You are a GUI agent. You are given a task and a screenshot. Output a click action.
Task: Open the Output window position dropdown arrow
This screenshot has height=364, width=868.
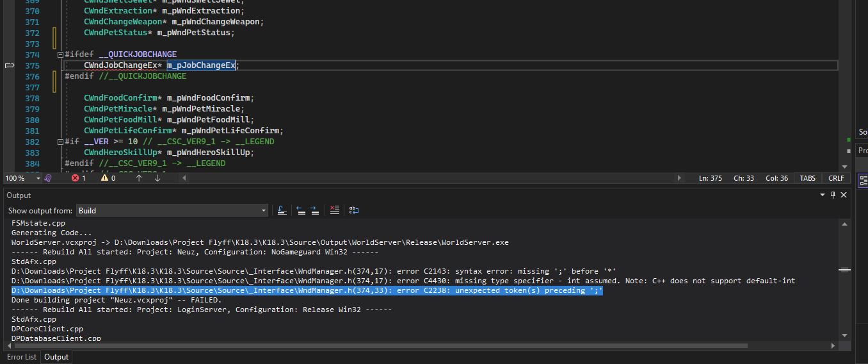[x=823, y=195]
